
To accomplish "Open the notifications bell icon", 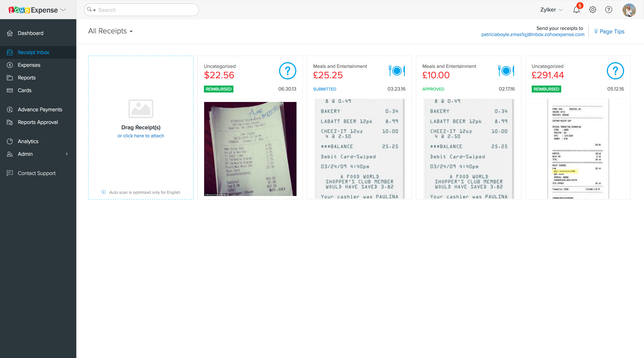I will coord(576,10).
